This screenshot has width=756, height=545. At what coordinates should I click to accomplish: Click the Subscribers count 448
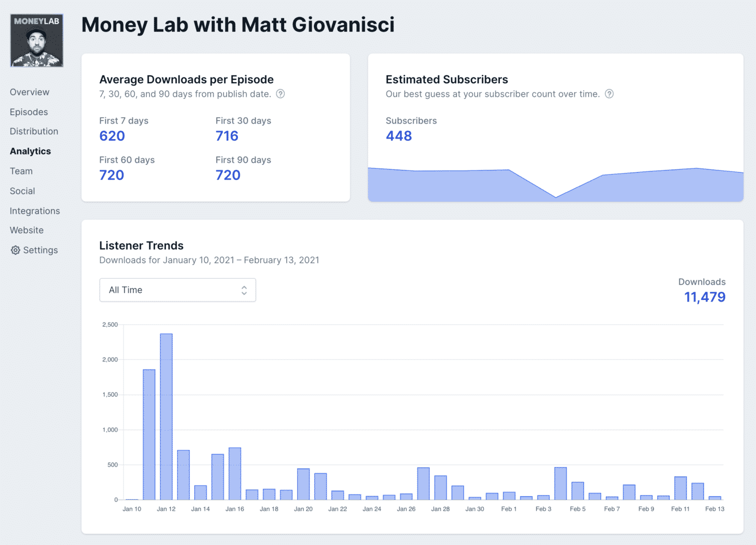click(x=399, y=136)
